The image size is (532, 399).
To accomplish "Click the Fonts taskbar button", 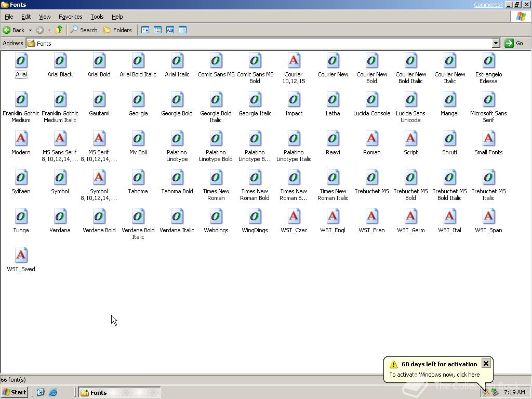I will (x=119, y=392).
